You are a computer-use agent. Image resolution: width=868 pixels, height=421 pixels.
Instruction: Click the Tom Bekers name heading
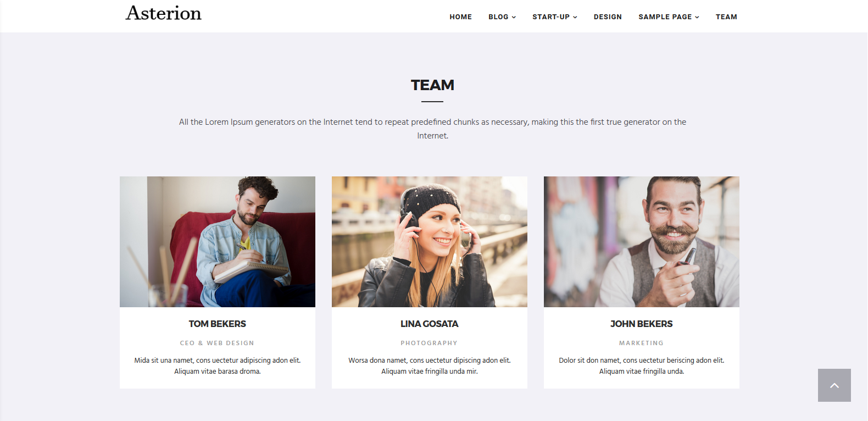(218, 324)
